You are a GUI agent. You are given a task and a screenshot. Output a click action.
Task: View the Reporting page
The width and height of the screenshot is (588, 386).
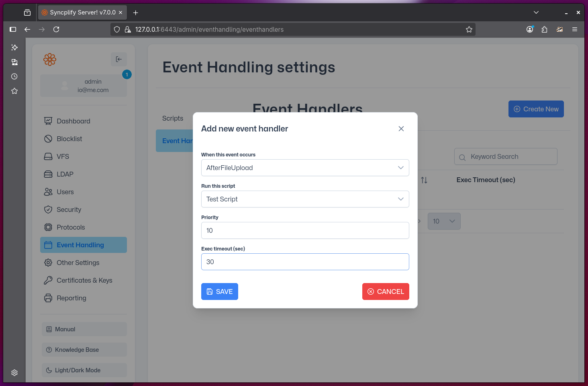[x=71, y=298]
